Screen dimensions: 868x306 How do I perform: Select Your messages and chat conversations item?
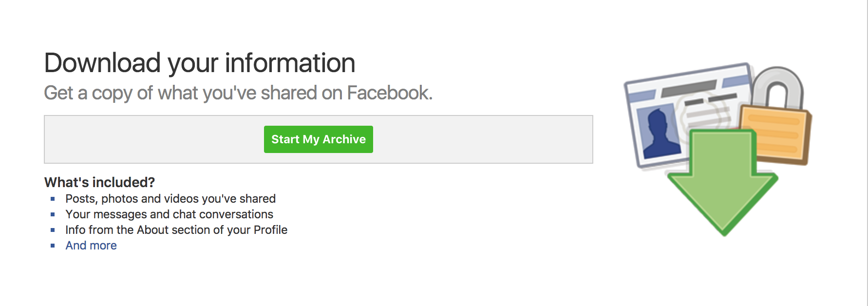(x=170, y=214)
